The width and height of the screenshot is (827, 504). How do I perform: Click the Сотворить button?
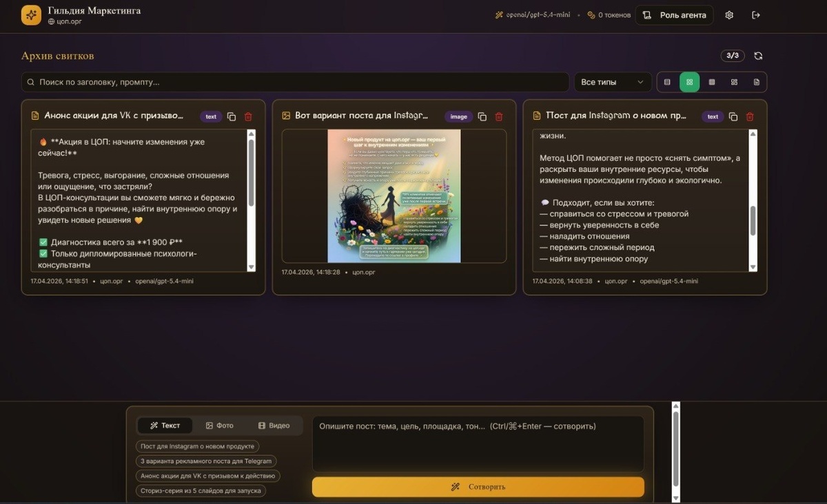click(478, 487)
